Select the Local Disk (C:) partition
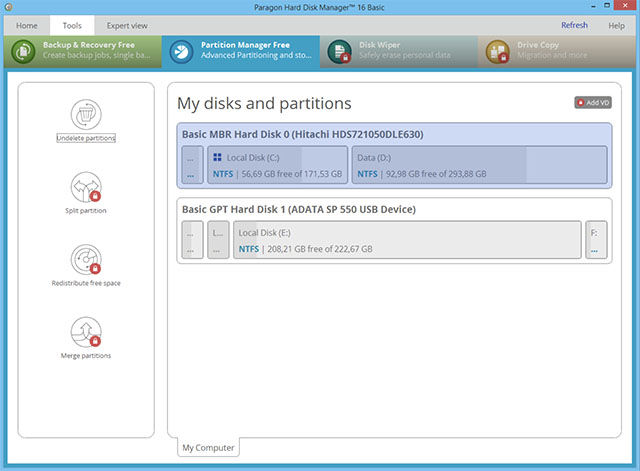The image size is (640, 471). pyautogui.click(x=277, y=165)
